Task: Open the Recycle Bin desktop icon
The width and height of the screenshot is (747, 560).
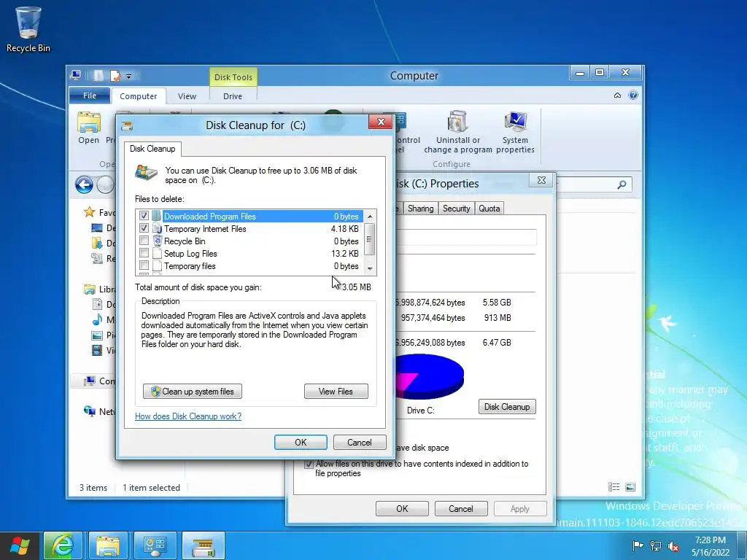Action: click(x=28, y=28)
